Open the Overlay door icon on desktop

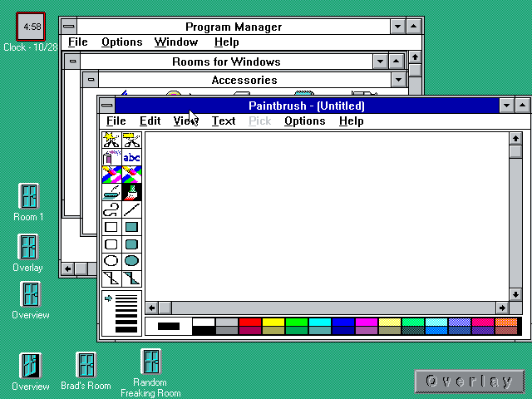pos(27,247)
